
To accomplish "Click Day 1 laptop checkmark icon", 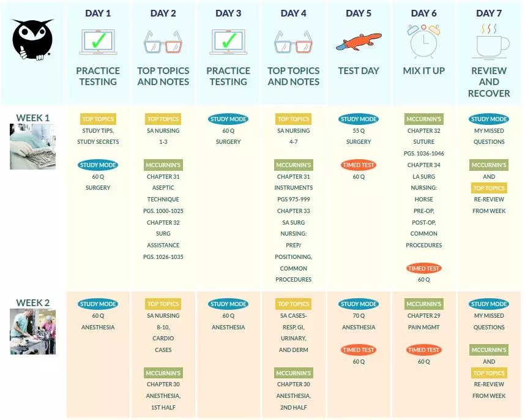I will [x=98, y=42].
